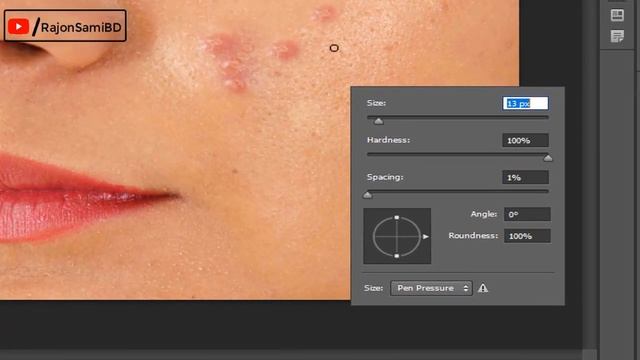The image size is (640, 360).
Task: Click the Roundness field showing 100%
Action: point(527,236)
